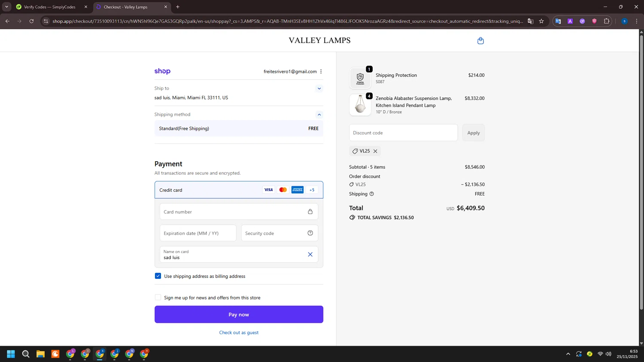Click the browser address bar URL
644x362 pixels.
[288, 21]
